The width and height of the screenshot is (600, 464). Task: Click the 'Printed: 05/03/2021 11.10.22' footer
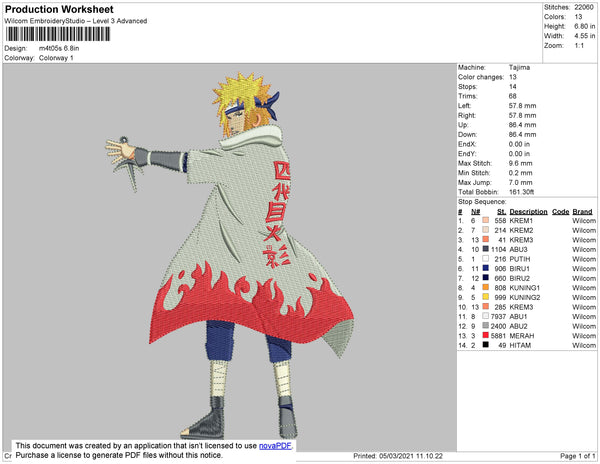[x=398, y=456]
